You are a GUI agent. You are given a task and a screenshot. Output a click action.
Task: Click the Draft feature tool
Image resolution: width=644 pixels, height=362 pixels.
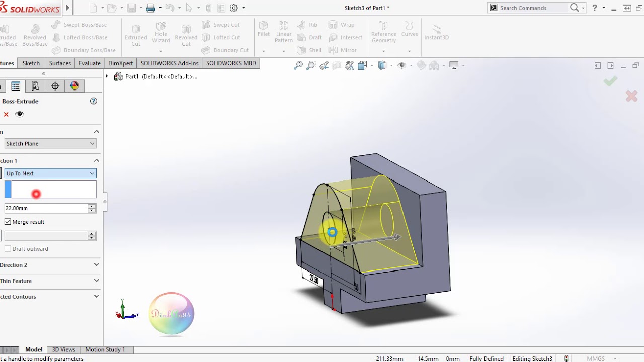pos(309,37)
